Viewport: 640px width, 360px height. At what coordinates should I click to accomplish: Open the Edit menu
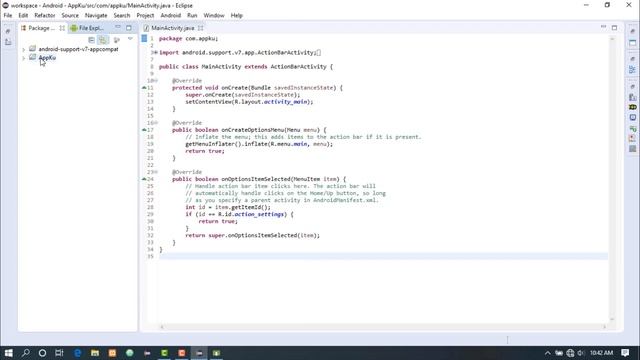click(23, 16)
